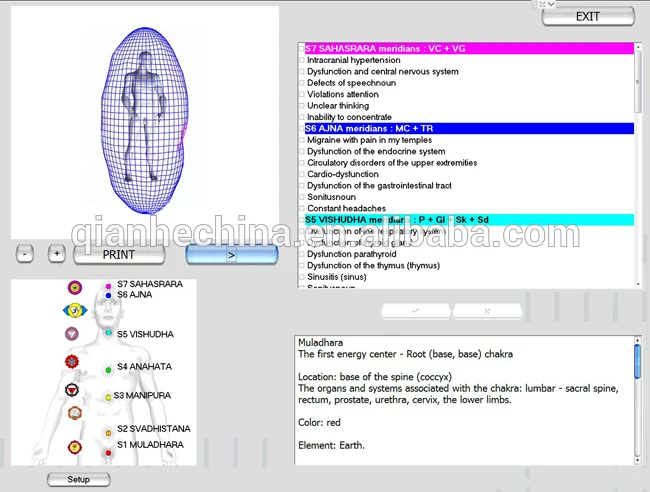Viewport: 650px width, 492px height.
Task: Select the blue S6 AJNA dot
Action: (108, 296)
